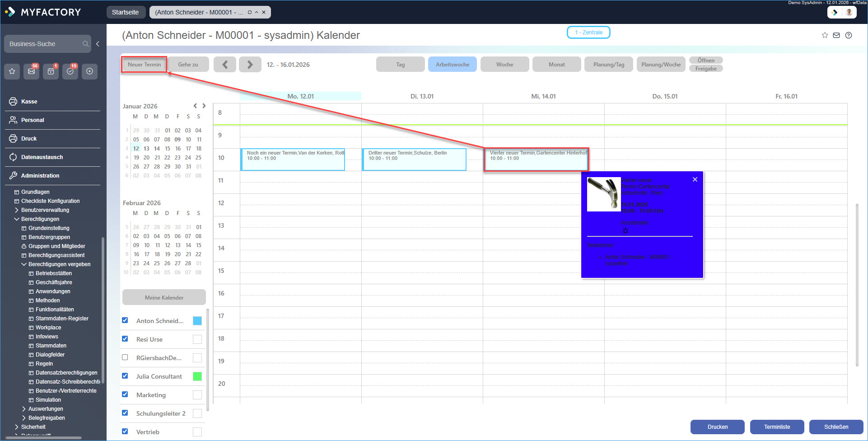868x441 pixels.
Task: Click the Öffnen button
Action: pos(706,61)
